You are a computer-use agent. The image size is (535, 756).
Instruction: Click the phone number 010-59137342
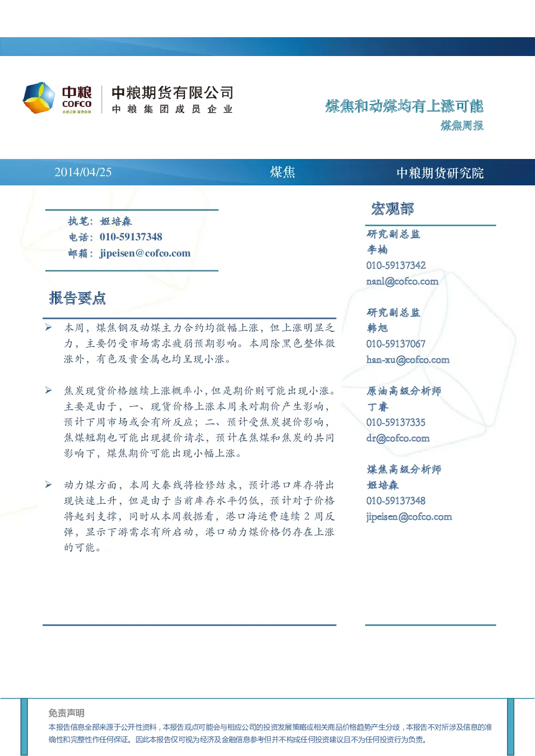pos(396,266)
